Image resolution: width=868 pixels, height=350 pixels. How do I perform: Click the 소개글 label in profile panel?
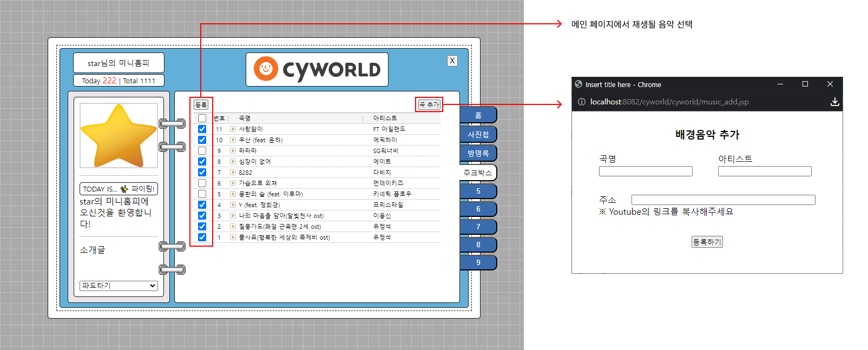coord(93,250)
